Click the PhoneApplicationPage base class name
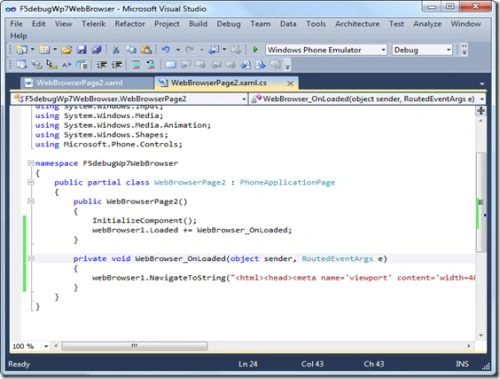This screenshot has width=500, height=379. 287,182
